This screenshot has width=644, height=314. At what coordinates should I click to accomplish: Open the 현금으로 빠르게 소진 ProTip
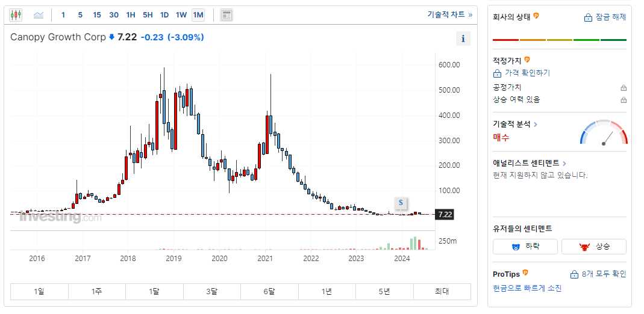527,288
